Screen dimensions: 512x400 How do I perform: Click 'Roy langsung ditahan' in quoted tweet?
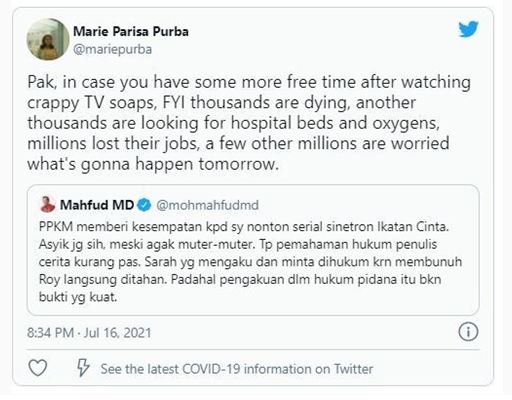[102, 279]
